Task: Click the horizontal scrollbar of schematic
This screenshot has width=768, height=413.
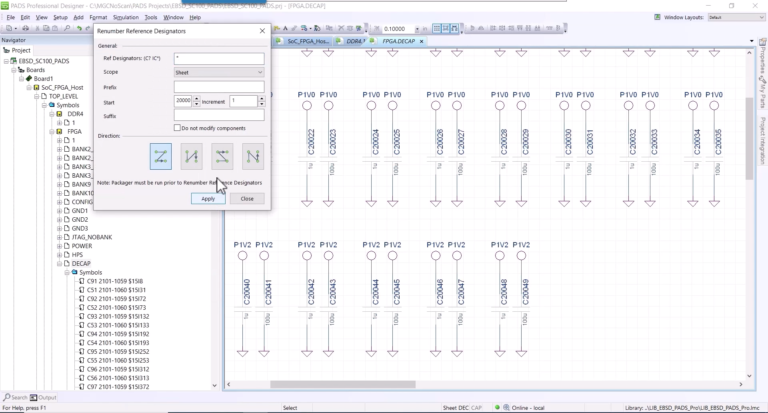Action: pyautogui.click(x=343, y=385)
